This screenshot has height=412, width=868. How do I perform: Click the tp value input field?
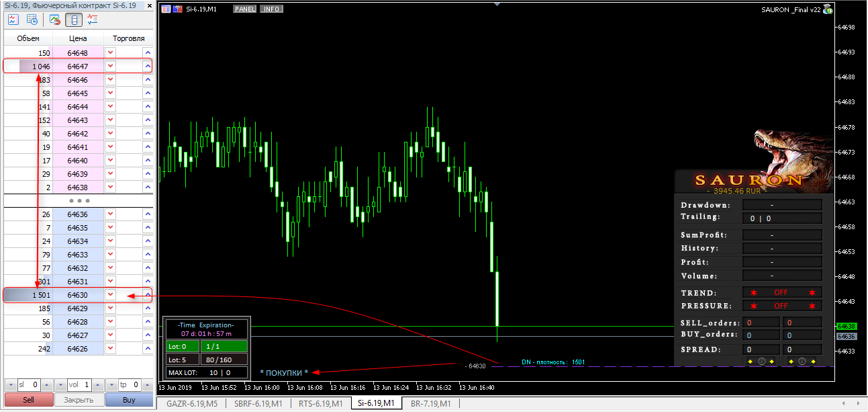[129, 385]
